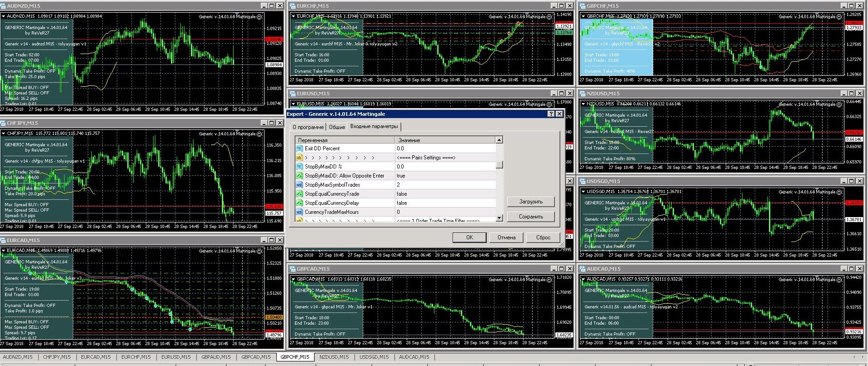Screen dimensions: 868x366
Task: Click the Переменная column header
Action: (345, 140)
